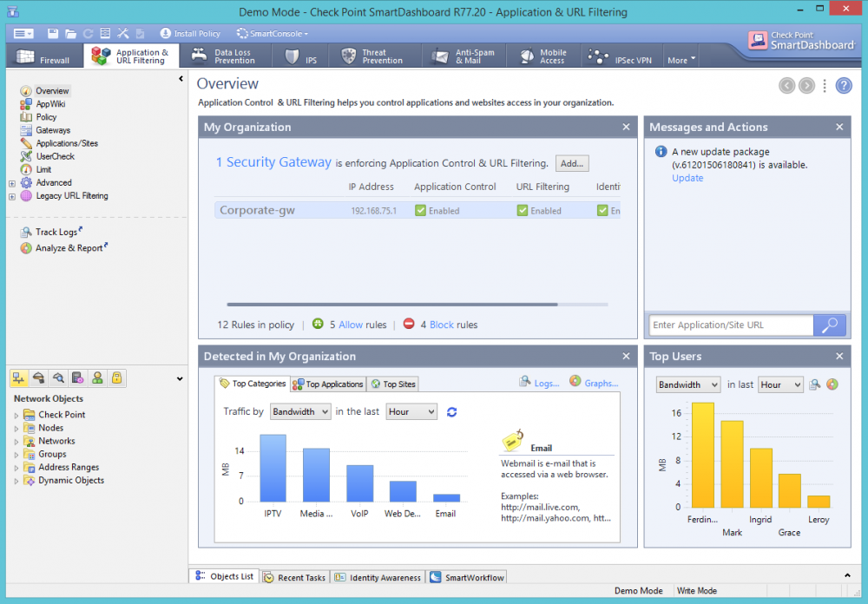
Task: Open the Identity Awareness bottom tab
Action: [x=378, y=577]
